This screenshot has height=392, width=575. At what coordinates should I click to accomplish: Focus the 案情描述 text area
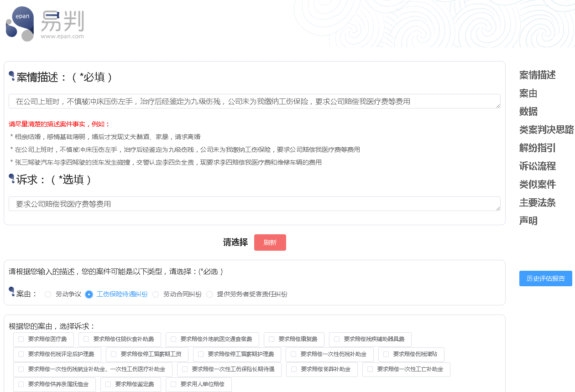255,101
